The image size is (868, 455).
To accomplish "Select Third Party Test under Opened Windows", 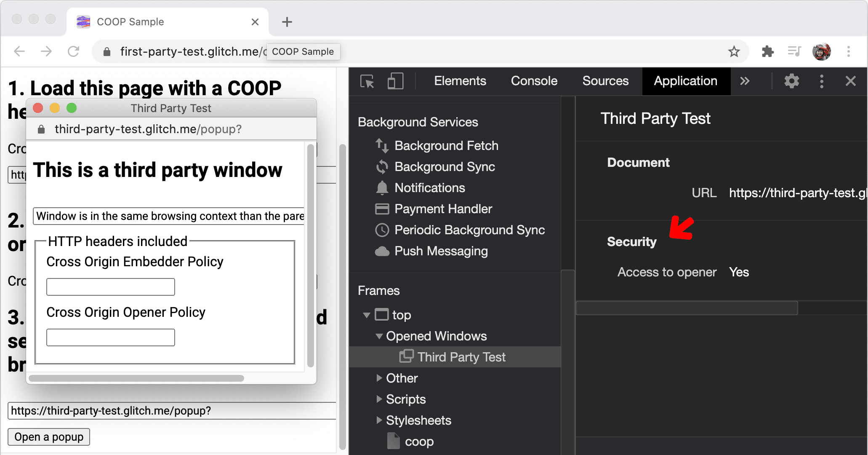I will [x=462, y=357].
